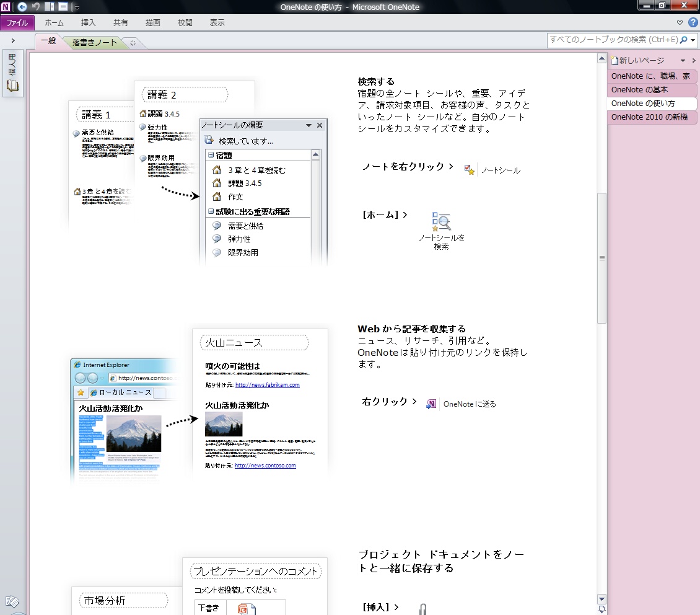
Task: Click the search all notebooks input field
Action: point(613,40)
